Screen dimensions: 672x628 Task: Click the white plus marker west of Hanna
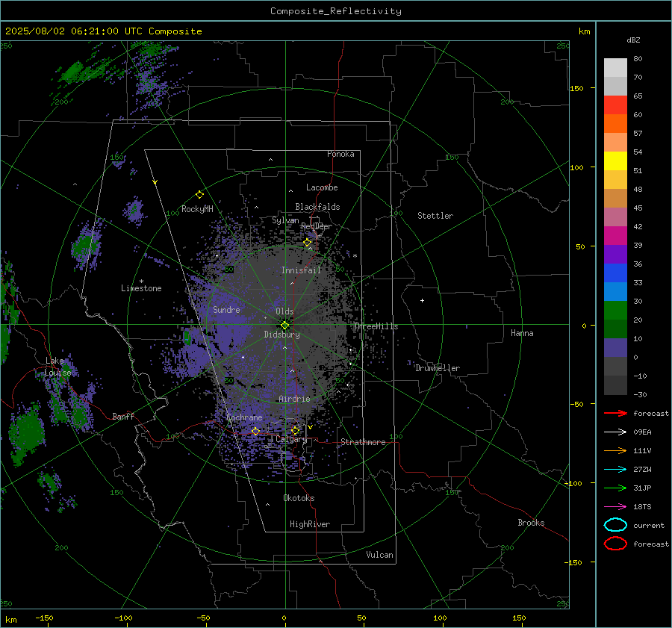click(x=422, y=300)
